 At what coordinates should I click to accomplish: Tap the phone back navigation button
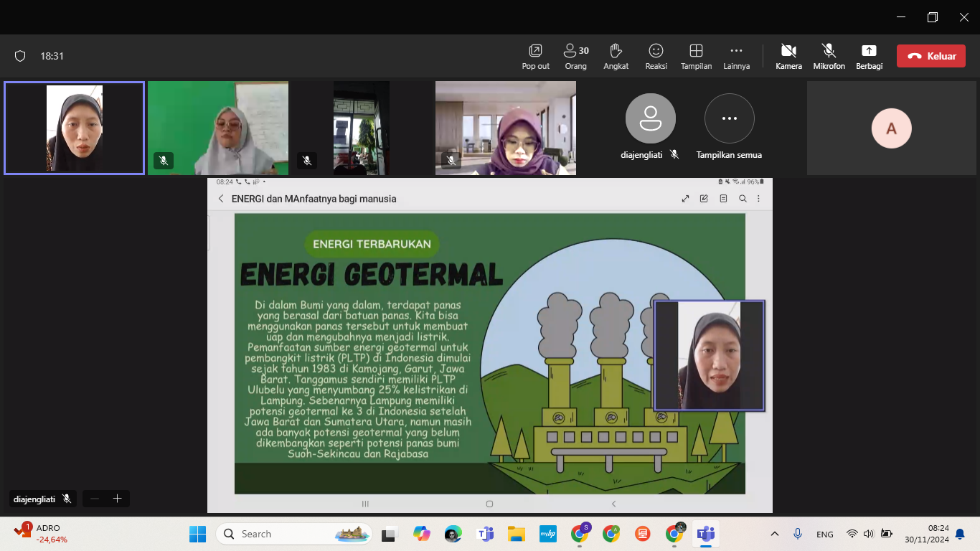[613, 504]
